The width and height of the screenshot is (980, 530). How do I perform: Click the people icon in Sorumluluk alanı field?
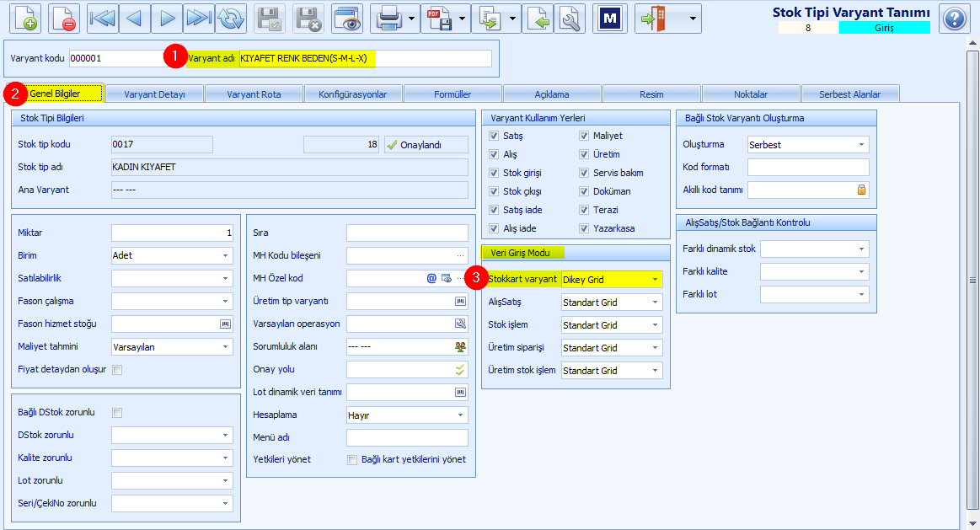coord(460,346)
